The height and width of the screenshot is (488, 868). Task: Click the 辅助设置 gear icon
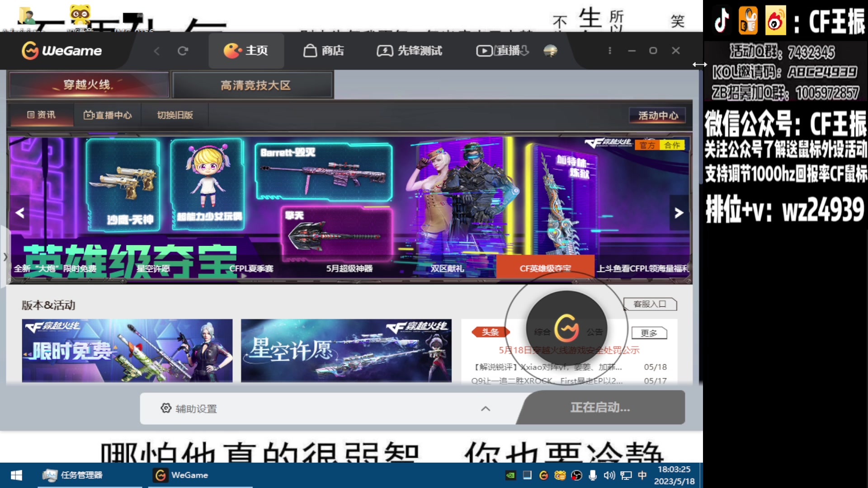(x=166, y=408)
